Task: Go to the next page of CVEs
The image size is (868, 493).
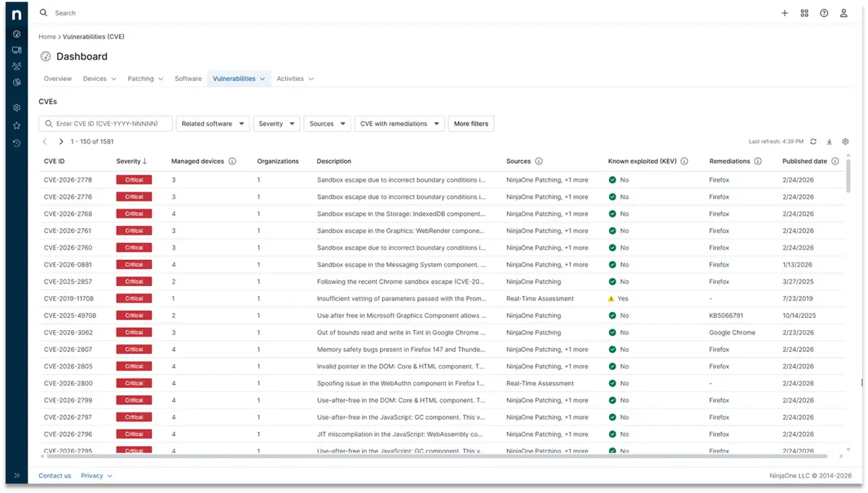Action: 61,142
